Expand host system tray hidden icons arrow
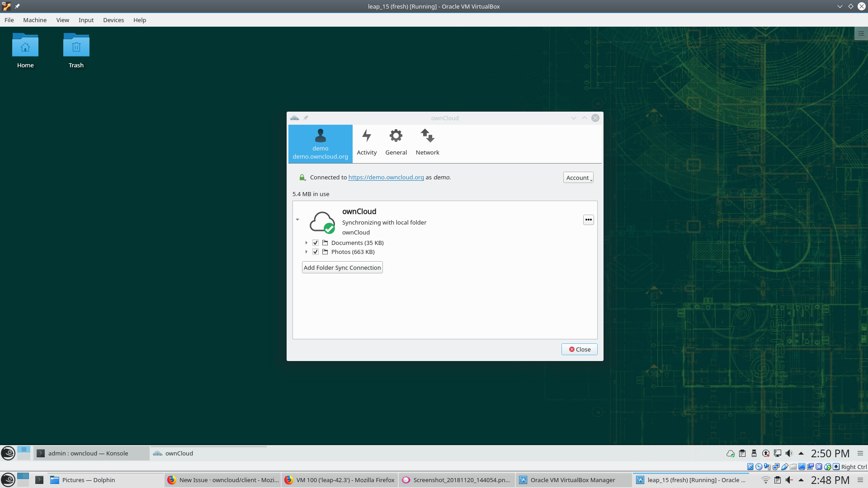 click(801, 480)
